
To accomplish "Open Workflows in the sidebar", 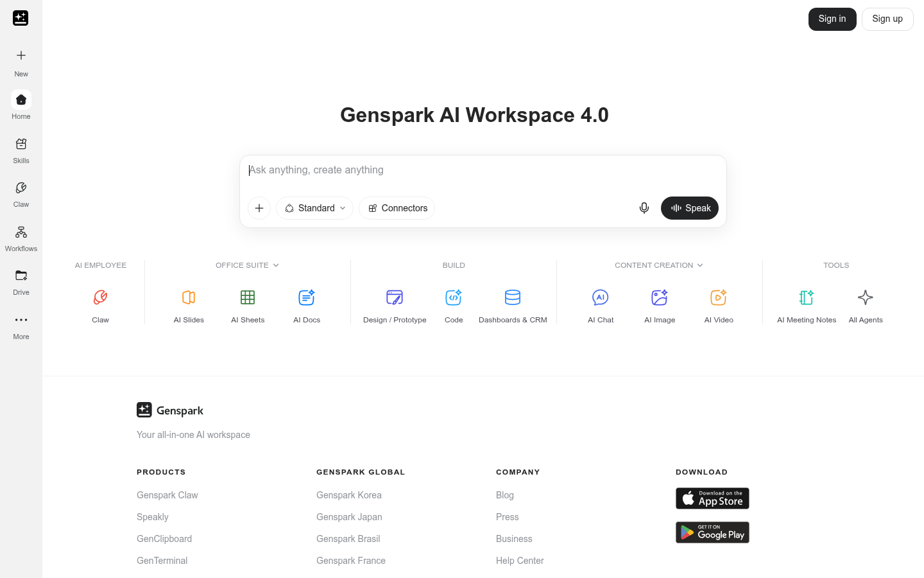I will pyautogui.click(x=21, y=238).
